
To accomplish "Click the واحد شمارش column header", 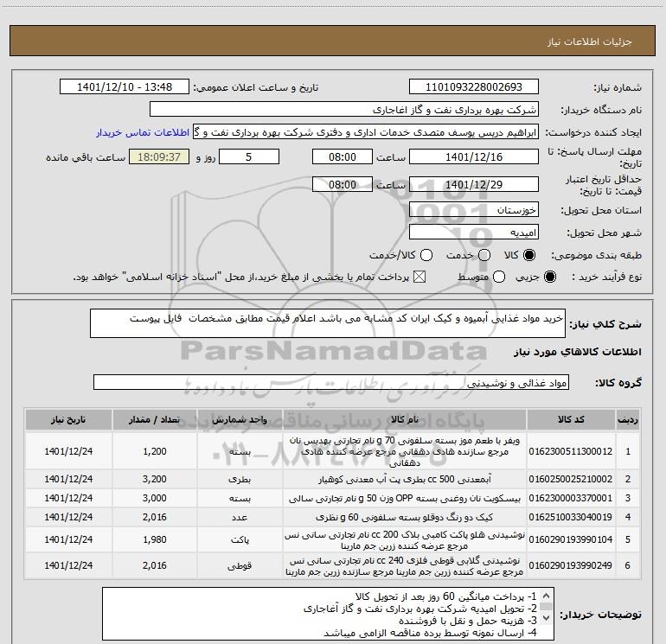I will click(240, 420).
